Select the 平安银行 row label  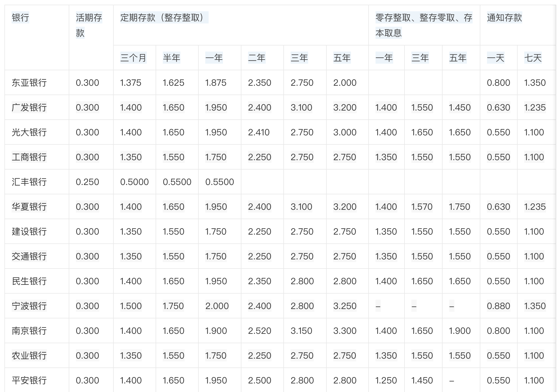(x=29, y=380)
